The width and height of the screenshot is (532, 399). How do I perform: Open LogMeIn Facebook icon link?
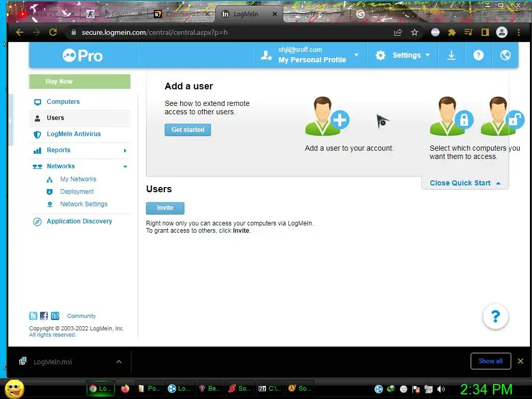pyautogui.click(x=44, y=316)
